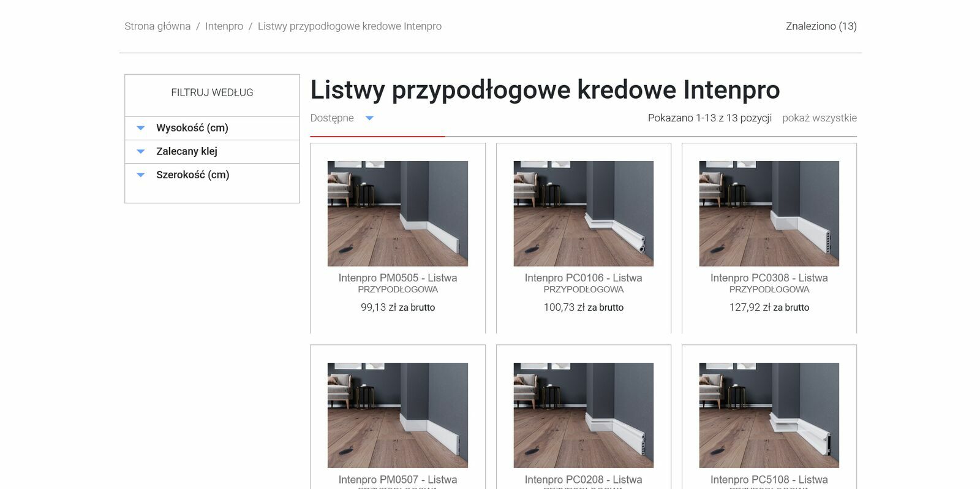Click the price '99,13 zł za brutto'
The width and height of the screenshot is (980, 489).
(x=398, y=308)
